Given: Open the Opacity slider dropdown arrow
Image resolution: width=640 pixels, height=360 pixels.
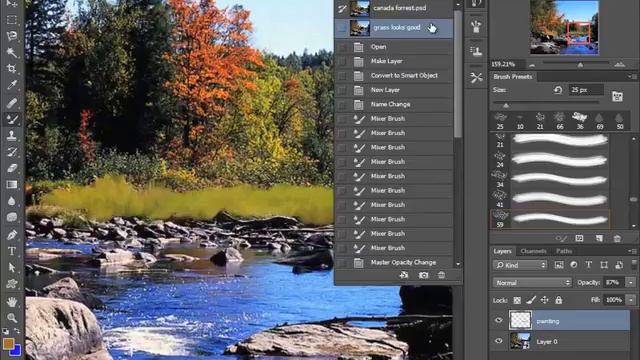Looking at the screenshot, I should pos(631,282).
